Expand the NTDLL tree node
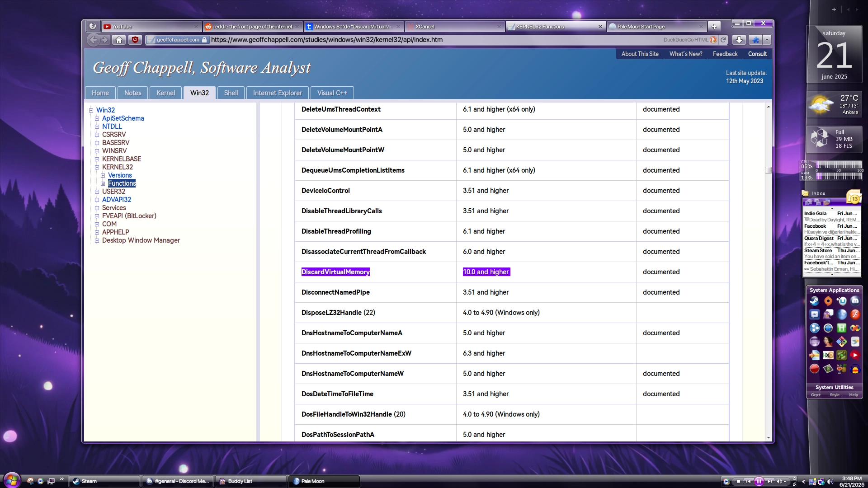868x488 pixels. tap(97, 127)
